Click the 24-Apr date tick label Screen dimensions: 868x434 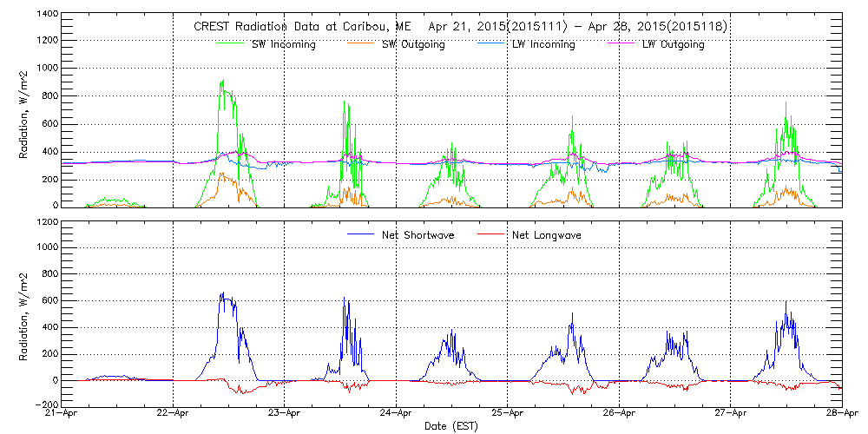(x=397, y=414)
